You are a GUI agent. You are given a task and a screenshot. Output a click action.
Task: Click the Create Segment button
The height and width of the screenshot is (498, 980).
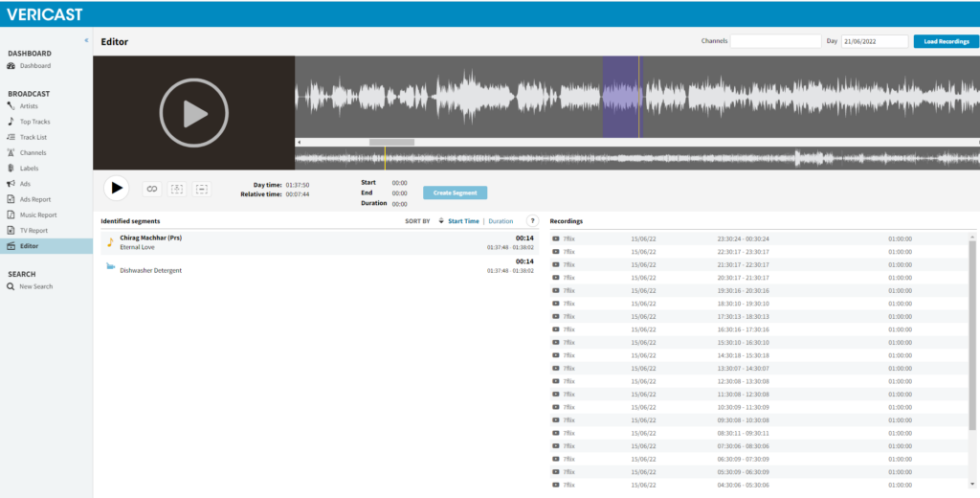point(455,192)
